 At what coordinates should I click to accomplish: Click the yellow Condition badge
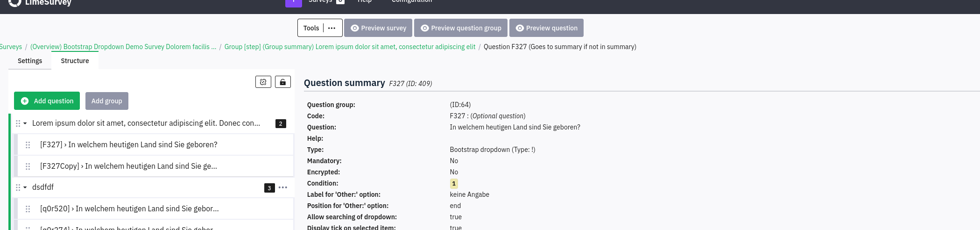pyautogui.click(x=454, y=184)
